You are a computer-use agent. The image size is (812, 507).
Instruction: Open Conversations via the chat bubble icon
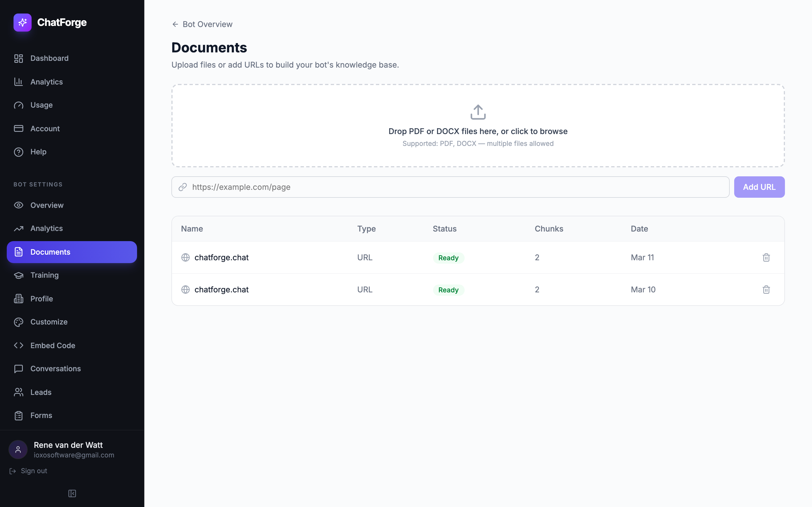click(x=18, y=369)
